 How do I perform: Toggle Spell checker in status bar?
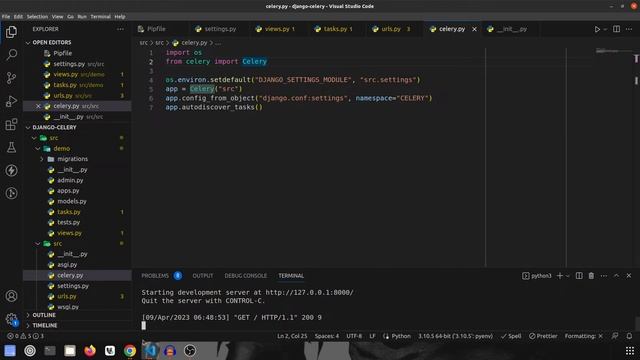511,336
